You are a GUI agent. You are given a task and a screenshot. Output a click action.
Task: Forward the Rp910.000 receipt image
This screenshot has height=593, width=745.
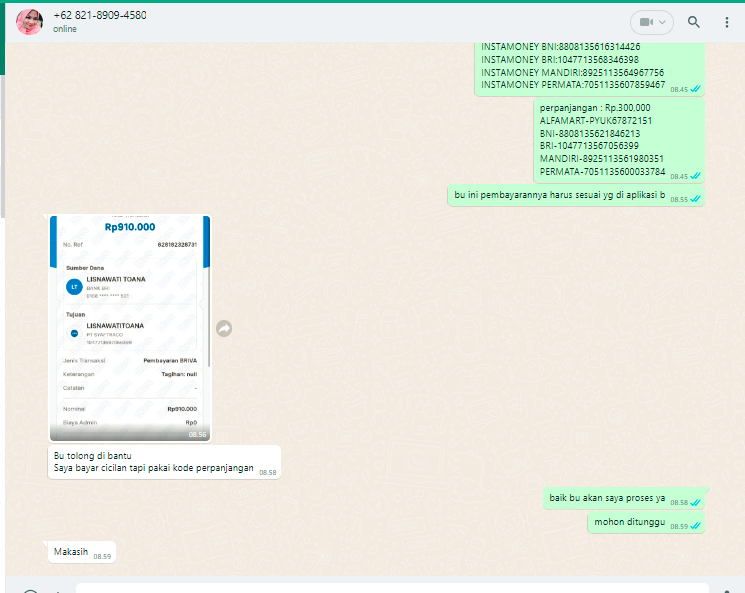pyautogui.click(x=224, y=328)
